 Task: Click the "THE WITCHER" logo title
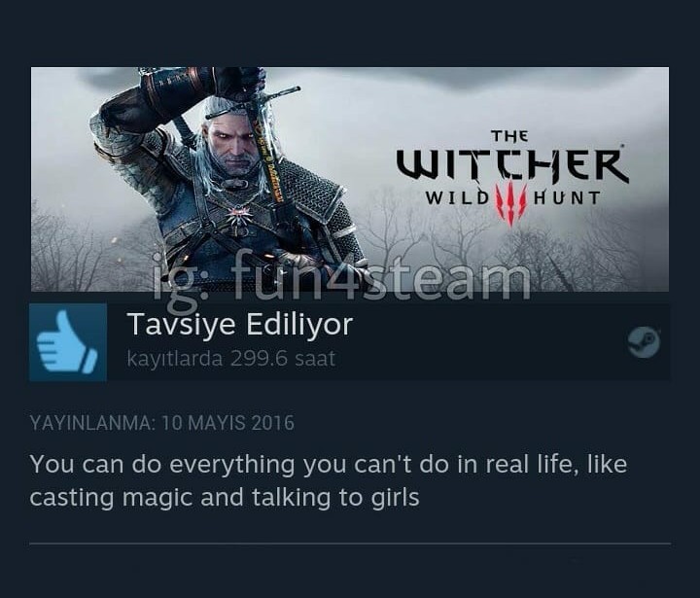coord(513,158)
